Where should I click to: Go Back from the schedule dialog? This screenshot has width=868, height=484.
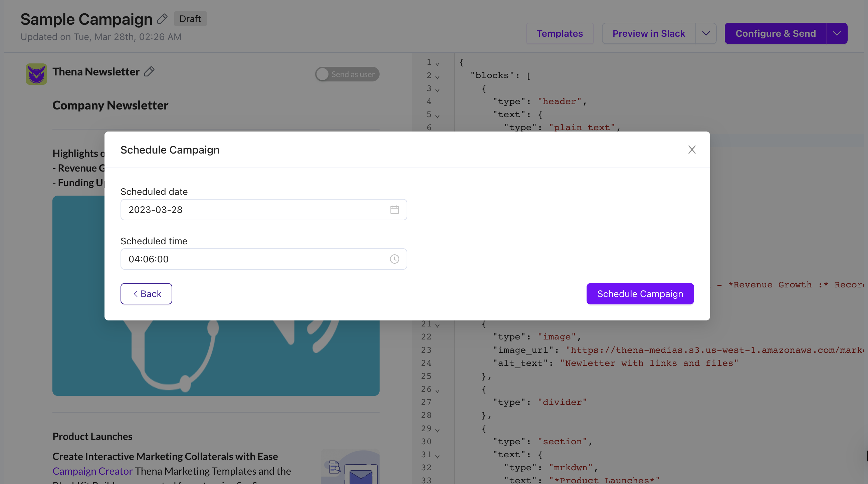coord(146,294)
